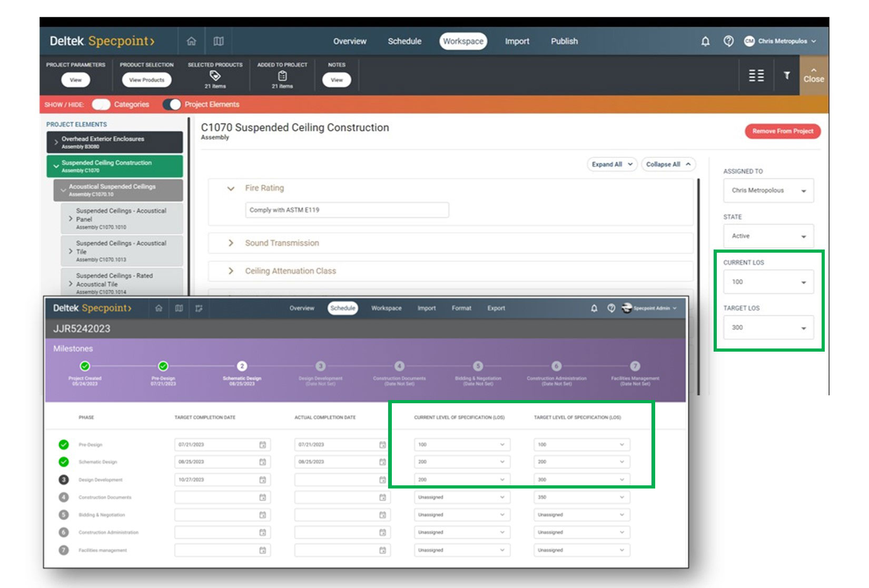Viewport: 869px width, 588px height.
Task: Toggle the Project Elements switch
Action: tap(172, 104)
